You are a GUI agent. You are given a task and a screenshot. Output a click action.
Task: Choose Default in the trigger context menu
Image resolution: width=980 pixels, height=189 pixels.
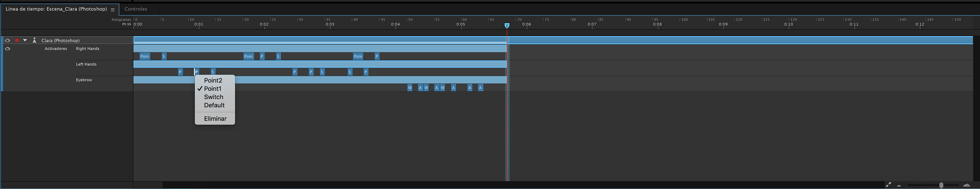214,105
